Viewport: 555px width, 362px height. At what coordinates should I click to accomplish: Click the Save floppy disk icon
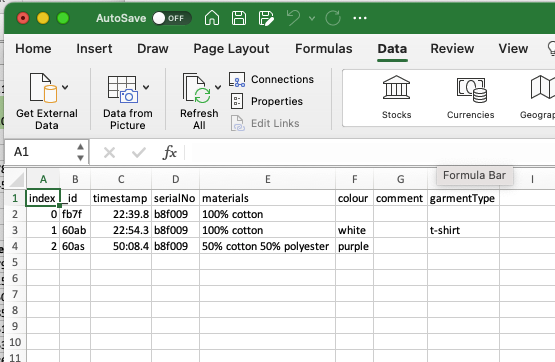pyautogui.click(x=239, y=18)
